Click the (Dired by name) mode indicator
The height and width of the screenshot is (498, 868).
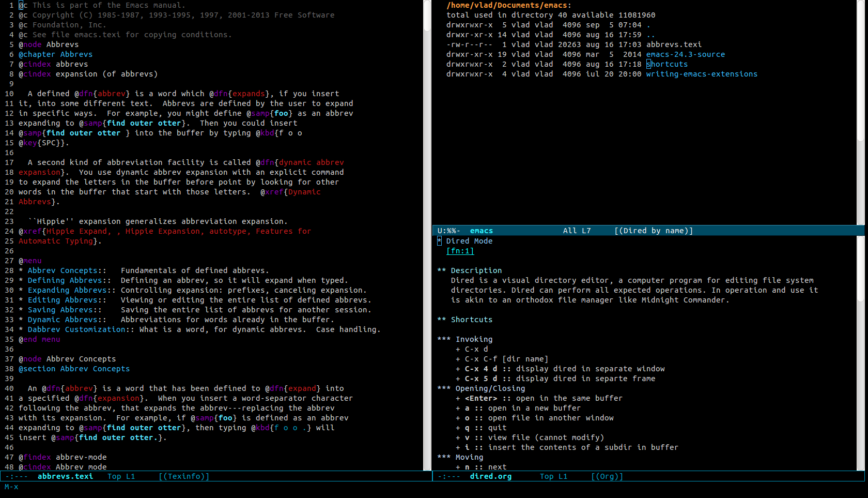point(654,231)
